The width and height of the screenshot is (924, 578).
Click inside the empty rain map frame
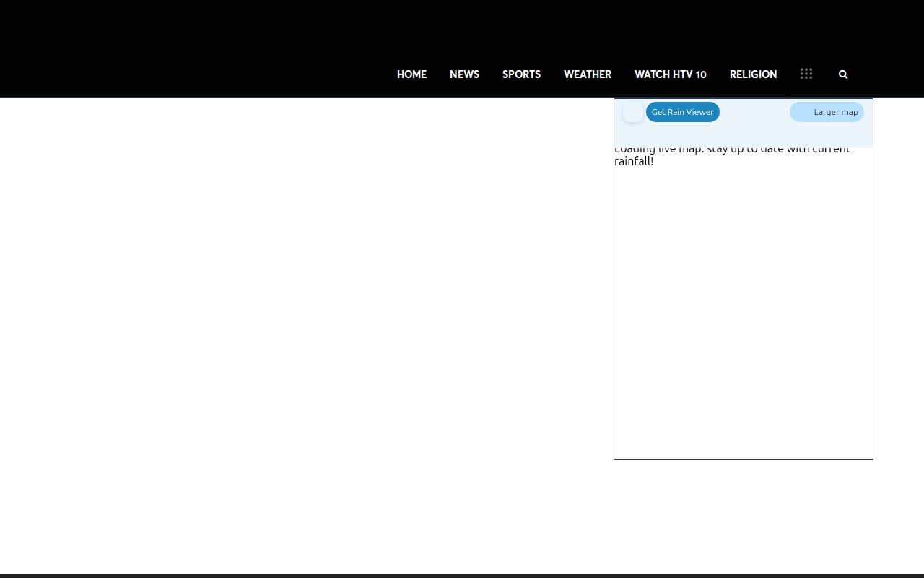(744, 311)
